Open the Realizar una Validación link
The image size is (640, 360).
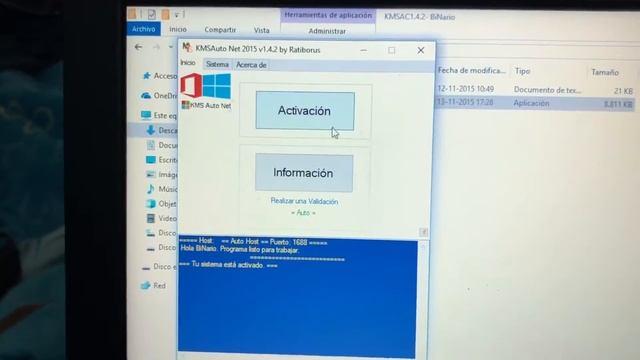tap(304, 201)
